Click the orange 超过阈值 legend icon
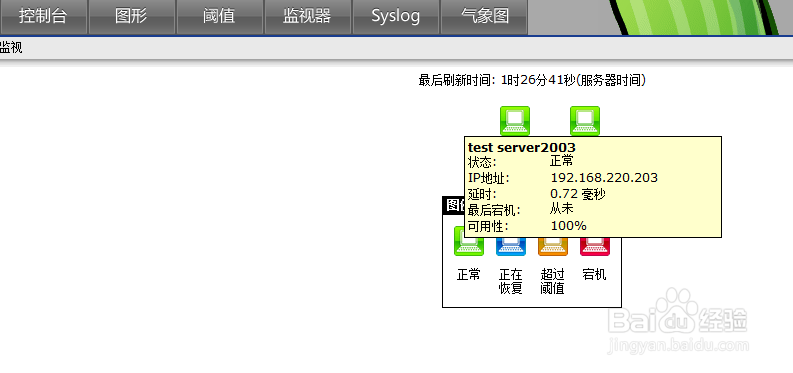This screenshot has width=793, height=373. 553,246
